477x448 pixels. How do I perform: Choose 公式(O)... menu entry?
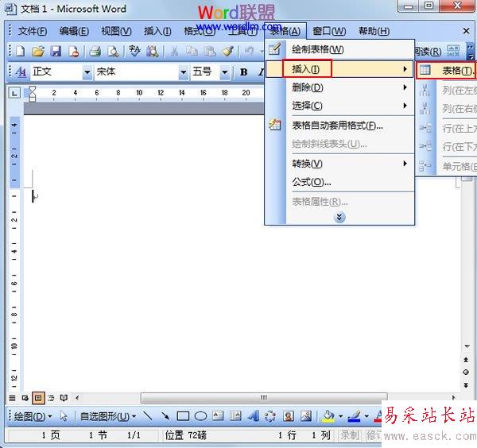coord(339,182)
